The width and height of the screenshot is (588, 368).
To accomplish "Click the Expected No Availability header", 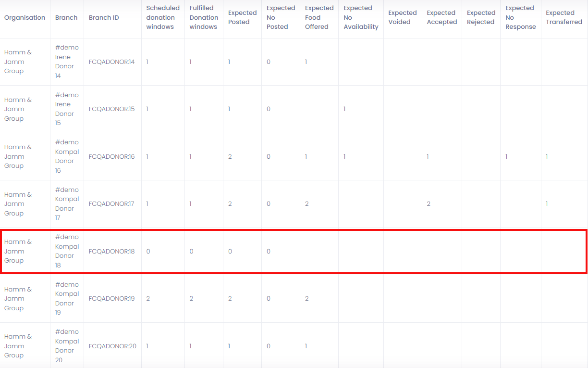I will (x=361, y=18).
